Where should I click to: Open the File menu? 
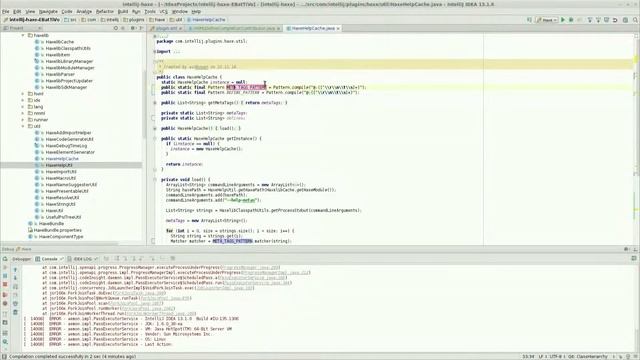point(6,11)
